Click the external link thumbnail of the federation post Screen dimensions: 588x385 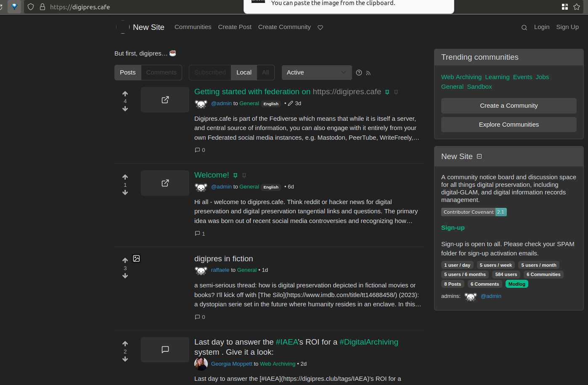[165, 99]
